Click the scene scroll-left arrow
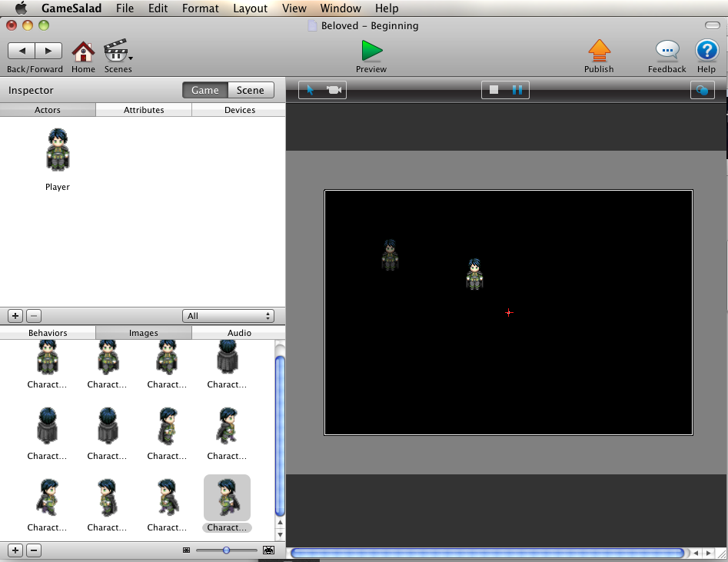This screenshot has width=728, height=562. [696, 554]
